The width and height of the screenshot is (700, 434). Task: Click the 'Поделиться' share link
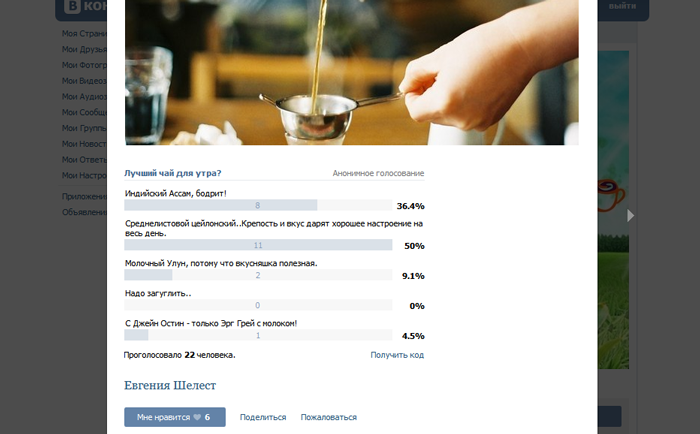pos(263,417)
